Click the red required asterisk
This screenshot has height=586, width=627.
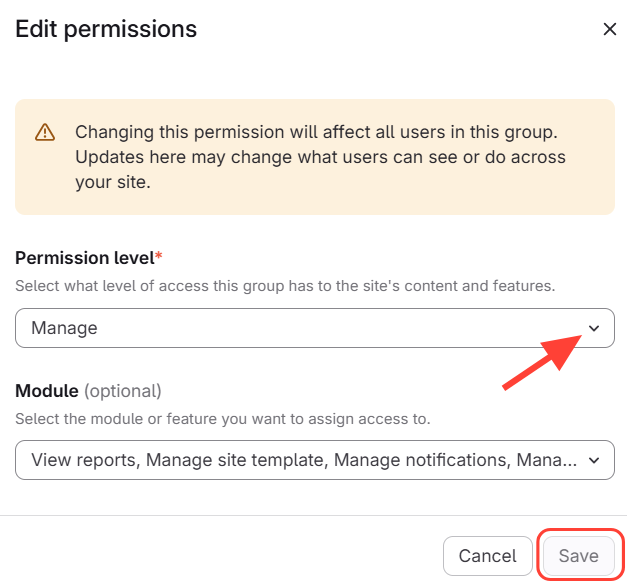158,257
